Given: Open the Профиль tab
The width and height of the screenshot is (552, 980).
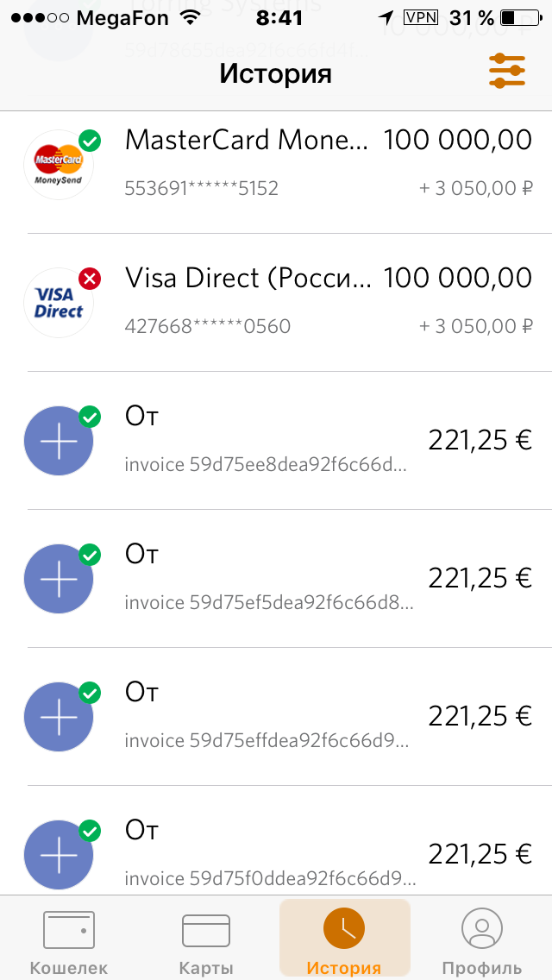Looking at the screenshot, I should 482,942.
